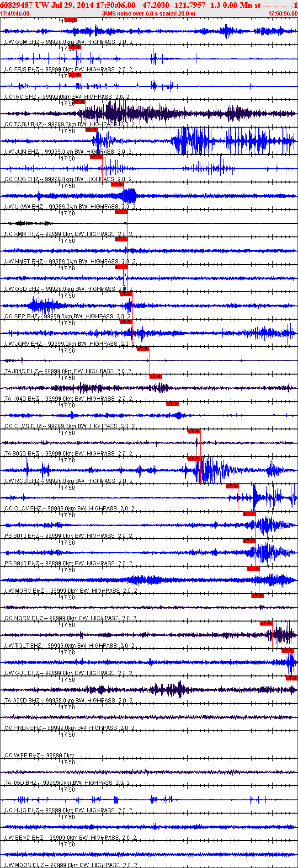
Task: Select the red pick flag on the UW TOLT trace
Action: click(266, 623)
